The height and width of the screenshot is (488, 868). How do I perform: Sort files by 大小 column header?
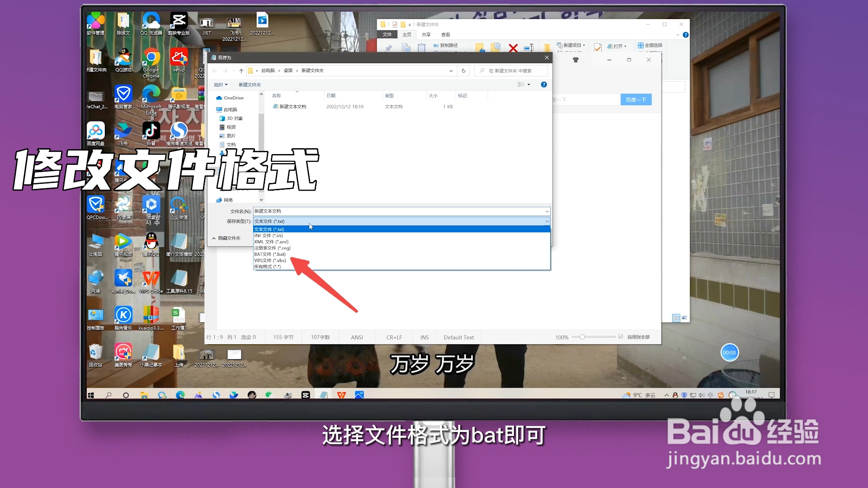[x=433, y=96]
